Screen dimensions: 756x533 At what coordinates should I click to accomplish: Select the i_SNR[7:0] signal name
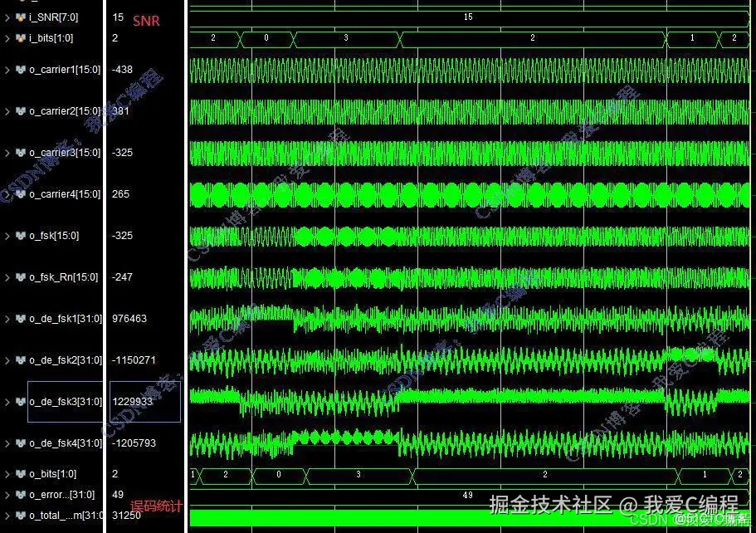coord(53,17)
